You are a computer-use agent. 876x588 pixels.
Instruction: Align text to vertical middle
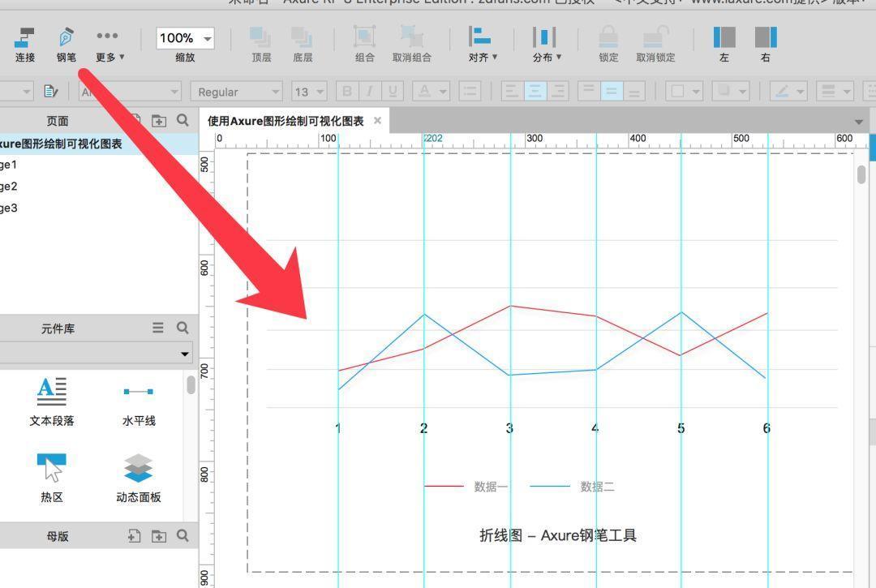pyautogui.click(x=612, y=92)
